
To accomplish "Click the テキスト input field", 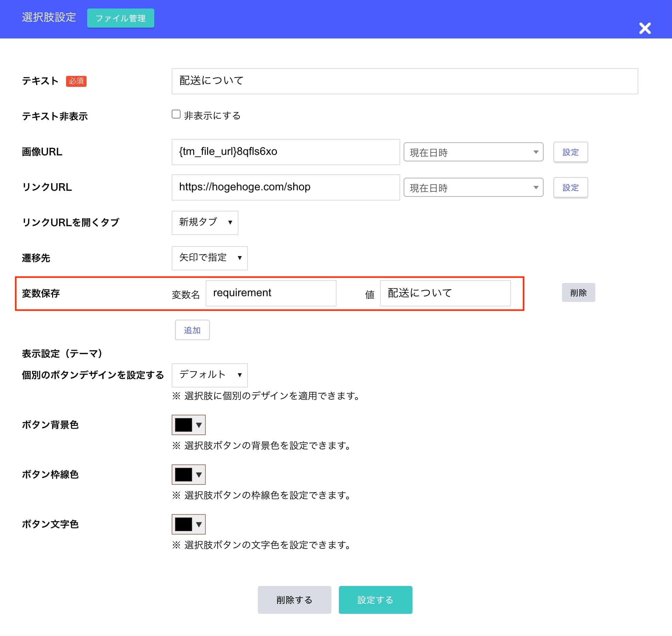I will point(405,81).
